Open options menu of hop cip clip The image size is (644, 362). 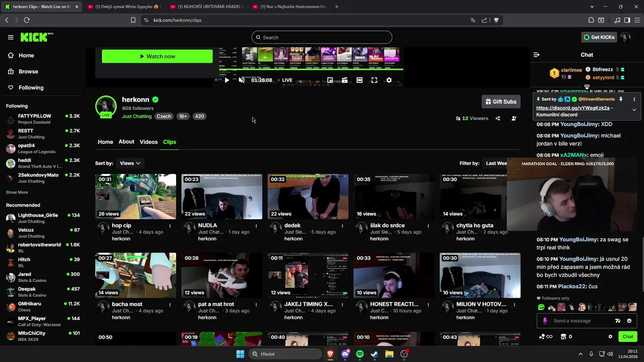[x=170, y=226]
